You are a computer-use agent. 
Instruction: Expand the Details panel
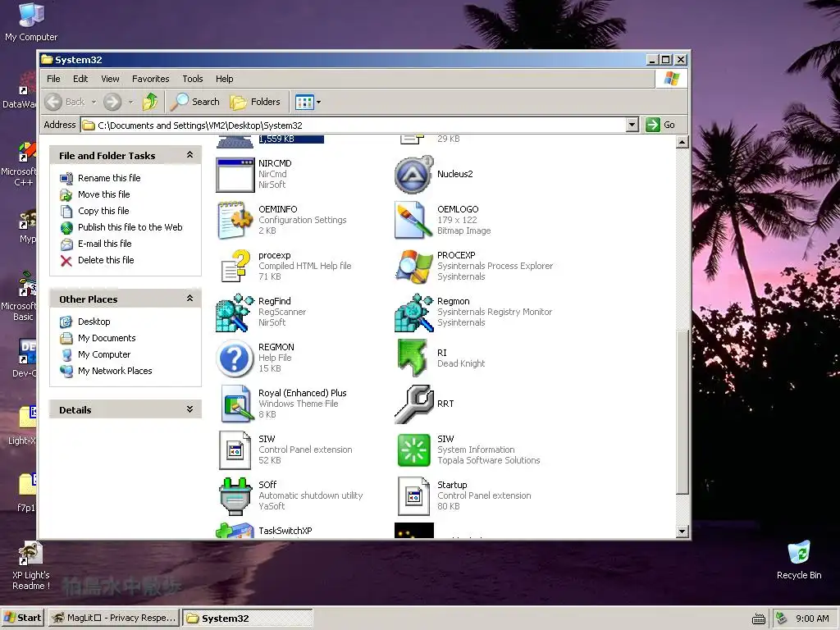coord(189,410)
